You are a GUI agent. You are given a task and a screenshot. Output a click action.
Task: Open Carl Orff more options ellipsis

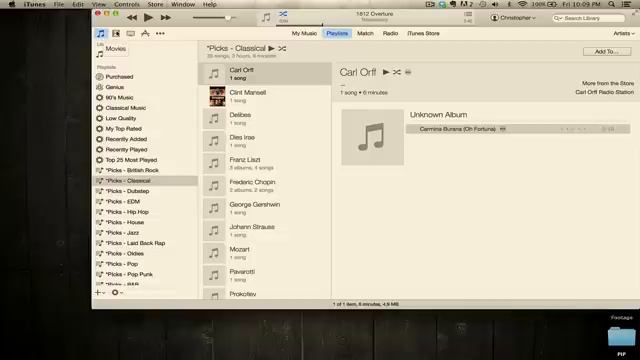(408, 72)
